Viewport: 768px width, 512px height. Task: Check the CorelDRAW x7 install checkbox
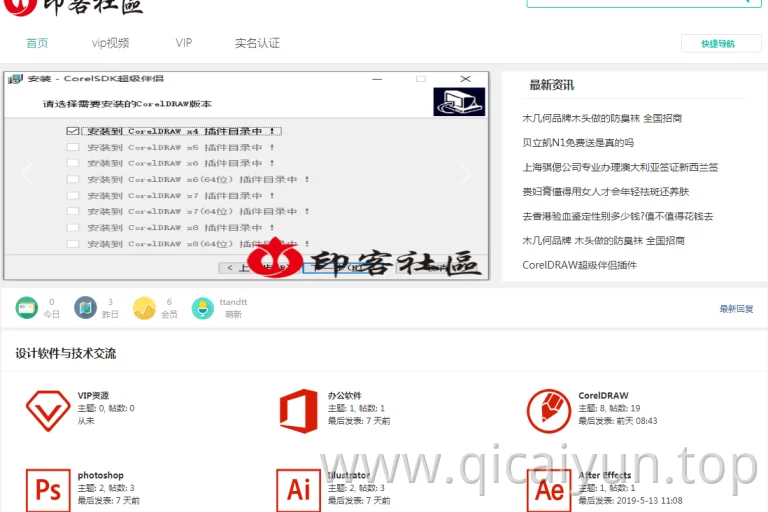pyautogui.click(x=73, y=195)
